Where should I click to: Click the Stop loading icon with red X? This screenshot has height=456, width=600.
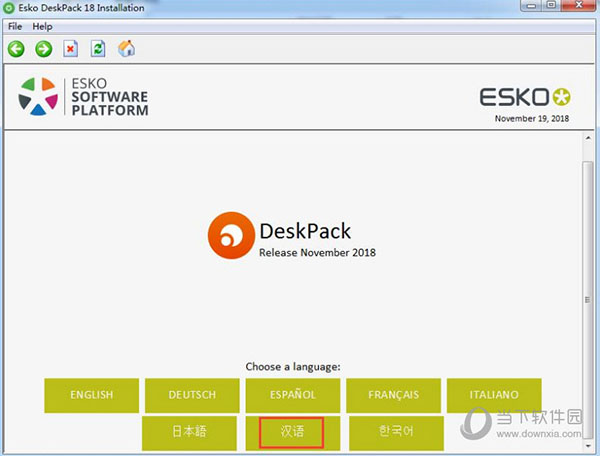pyautogui.click(x=70, y=49)
